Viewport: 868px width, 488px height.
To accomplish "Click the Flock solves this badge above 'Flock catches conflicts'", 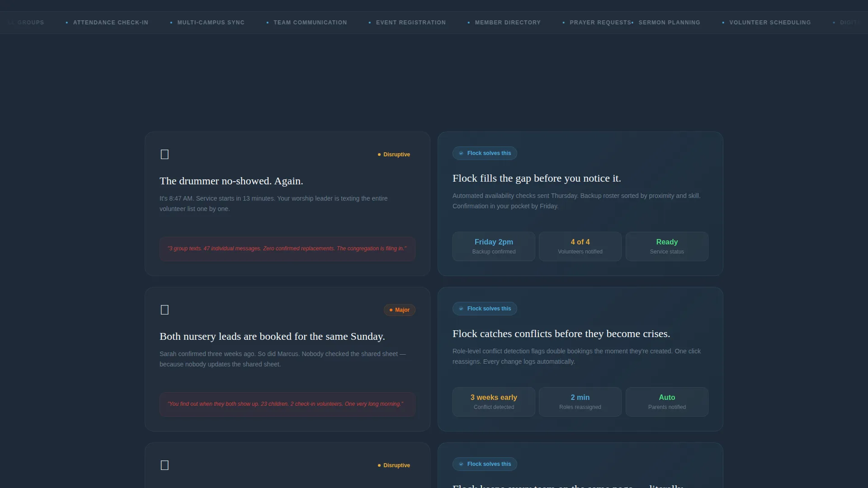I will pyautogui.click(x=485, y=309).
